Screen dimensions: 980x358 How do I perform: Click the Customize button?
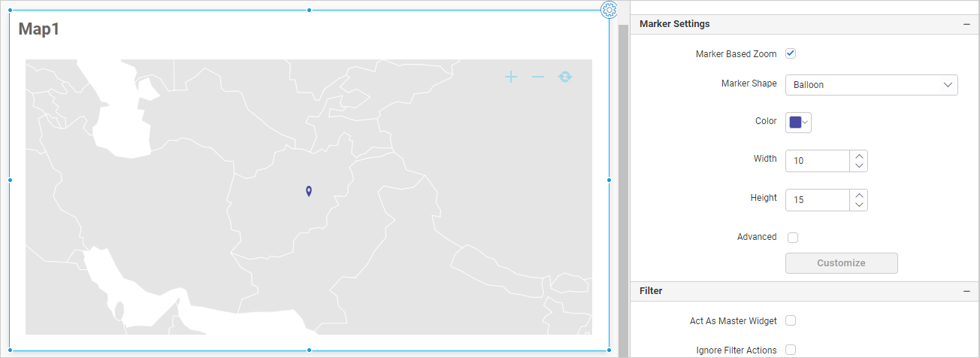pos(841,263)
